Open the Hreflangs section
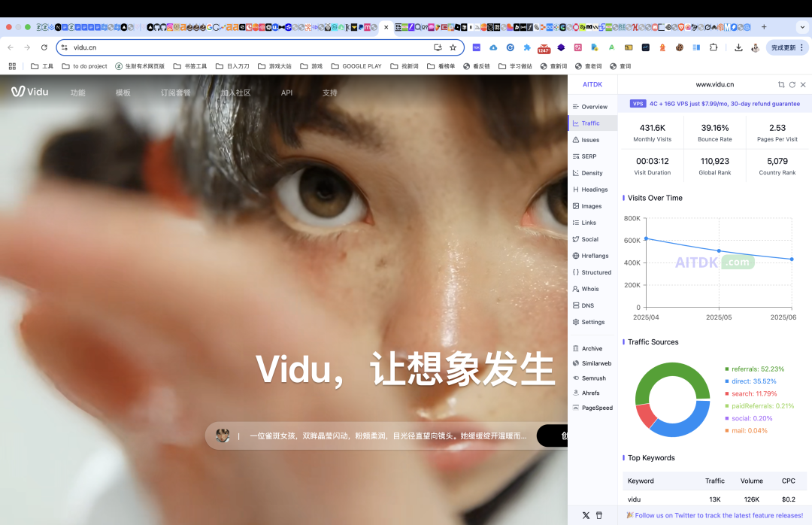812x525 pixels. tap(590, 256)
